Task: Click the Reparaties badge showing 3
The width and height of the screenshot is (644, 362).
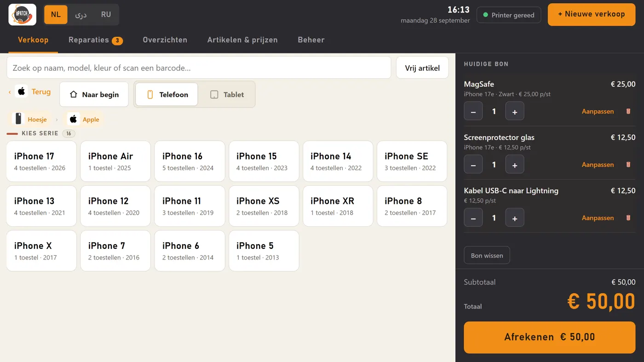Action: [x=117, y=40]
